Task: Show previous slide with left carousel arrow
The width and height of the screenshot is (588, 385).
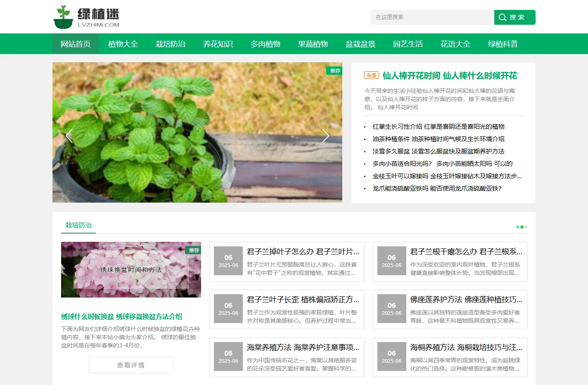Action: [69, 135]
